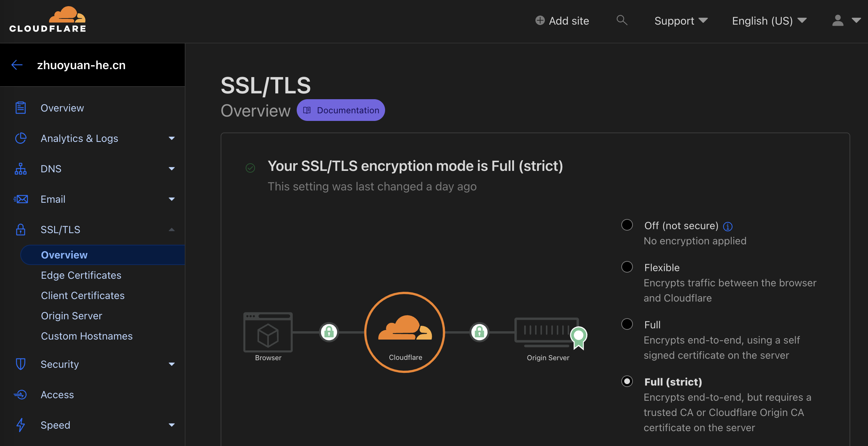The width and height of the screenshot is (868, 446).
Task: Click the Cloudflare logo
Action: [48, 20]
